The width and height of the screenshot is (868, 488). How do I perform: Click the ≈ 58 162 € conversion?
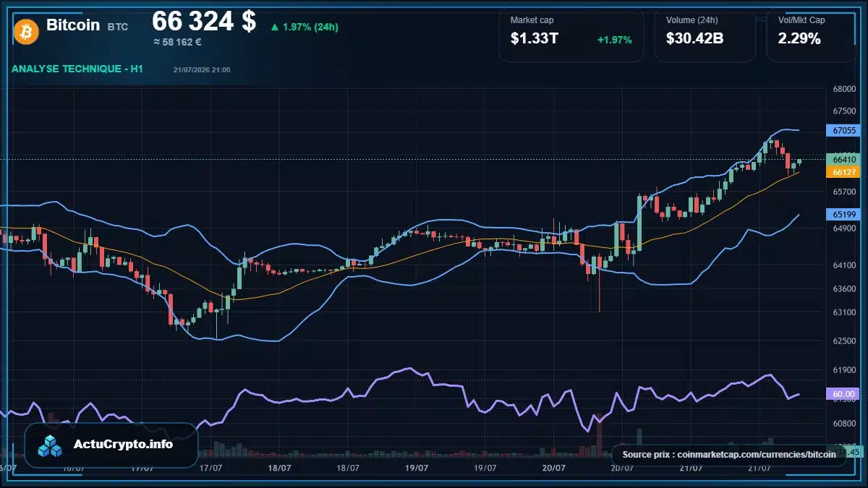point(177,42)
